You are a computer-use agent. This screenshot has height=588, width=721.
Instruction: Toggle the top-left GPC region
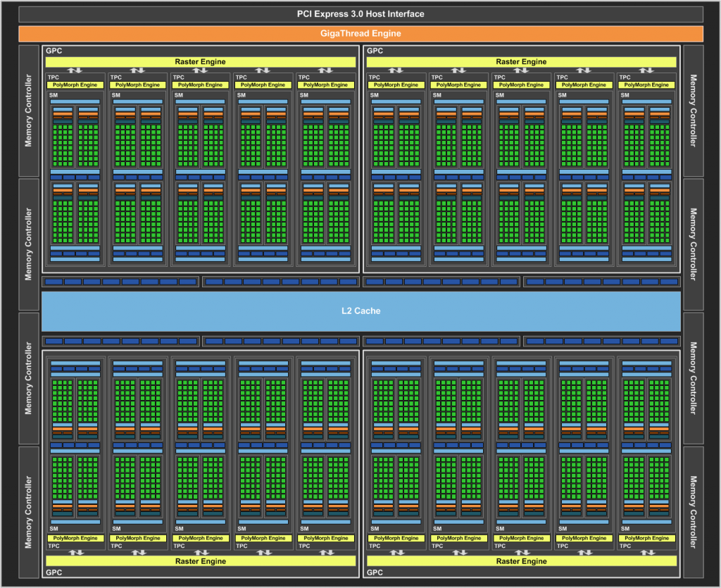pos(54,50)
